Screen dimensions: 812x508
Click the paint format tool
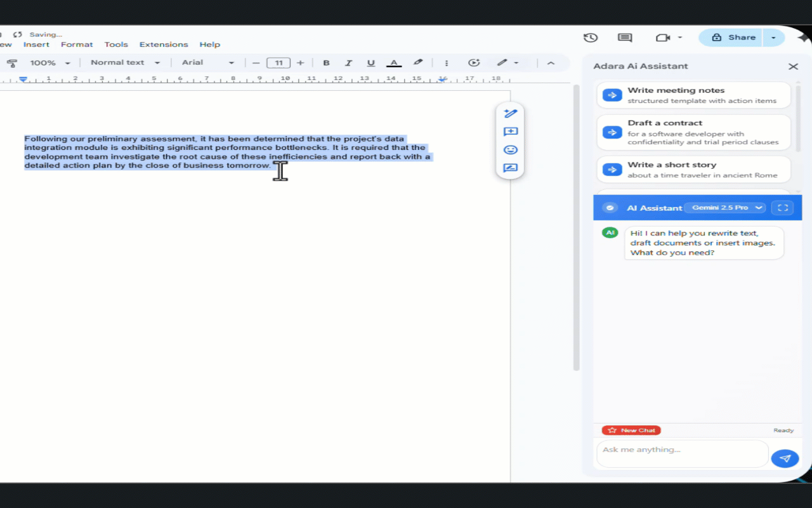point(12,62)
